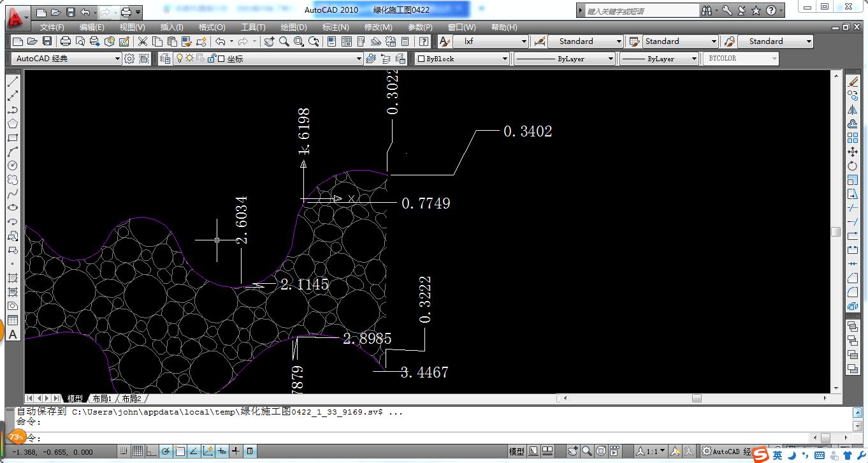Select the Erase tool in Modify toolbar
This screenshot has width=868, height=463.
pos(853,82)
